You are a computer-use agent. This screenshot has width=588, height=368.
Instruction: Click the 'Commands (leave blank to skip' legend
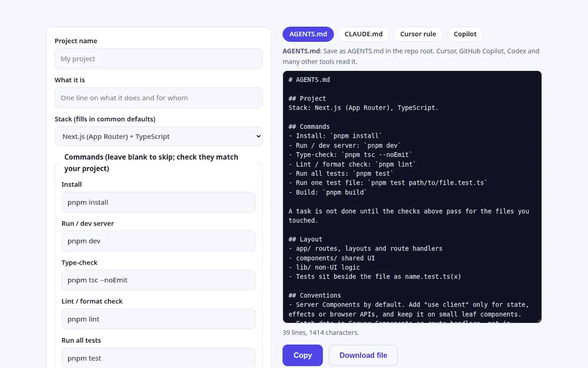click(x=151, y=163)
